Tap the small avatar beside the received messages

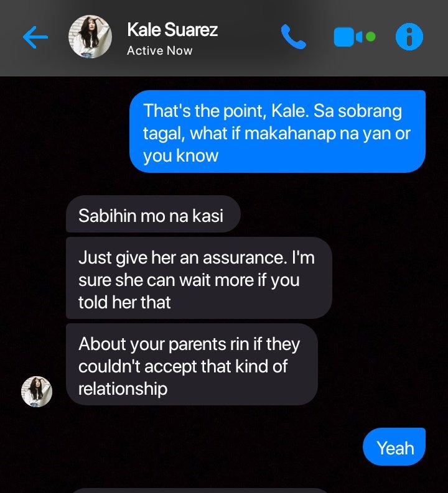coord(37,392)
